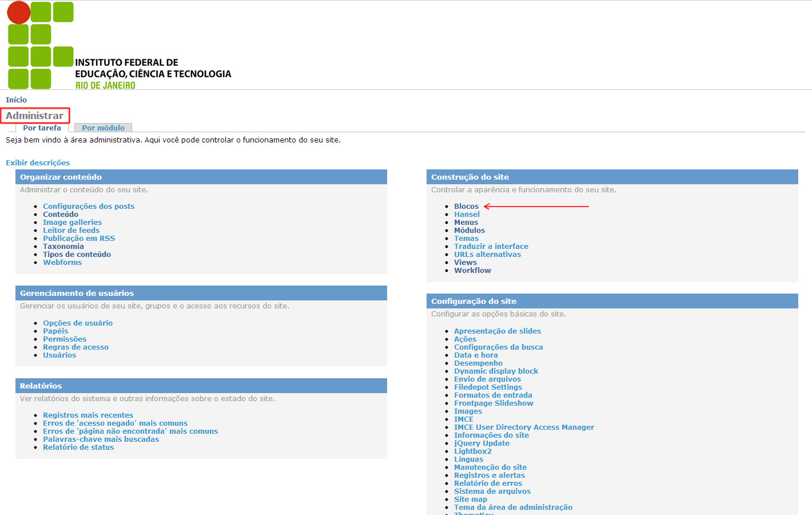Viewport: 812px width, 515px height.
Task: Open Manutenção do site settings
Action: point(490,468)
